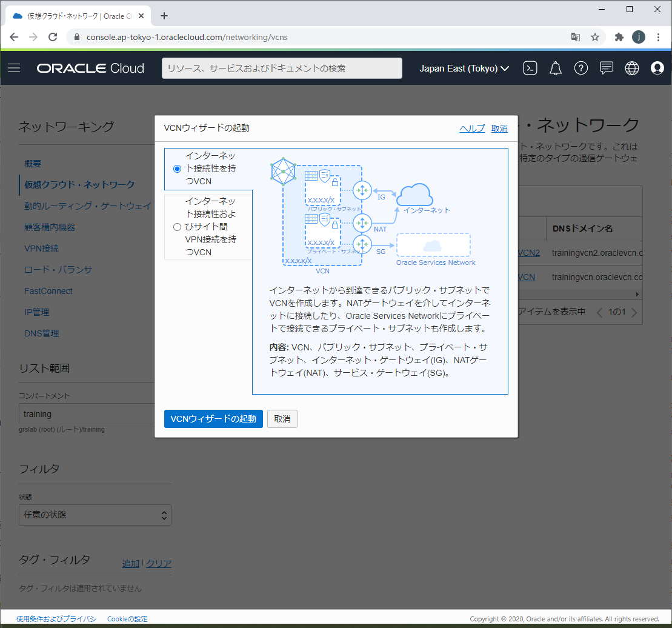Open the Chrome three-dot menu
Screen dimensions: 672x628
[x=658, y=38]
